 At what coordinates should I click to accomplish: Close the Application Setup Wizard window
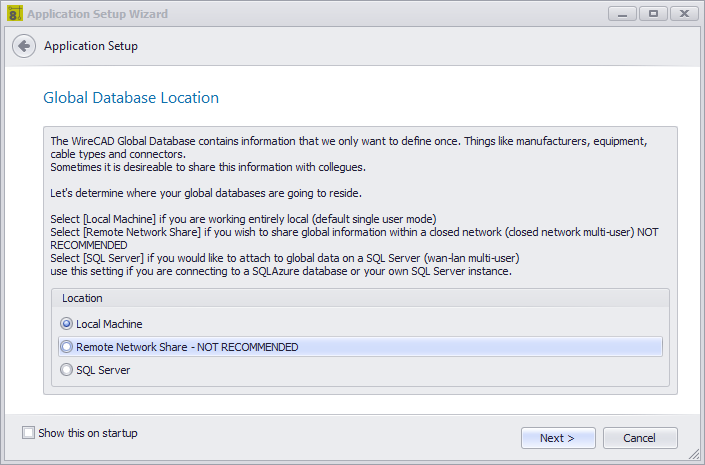[x=684, y=14]
